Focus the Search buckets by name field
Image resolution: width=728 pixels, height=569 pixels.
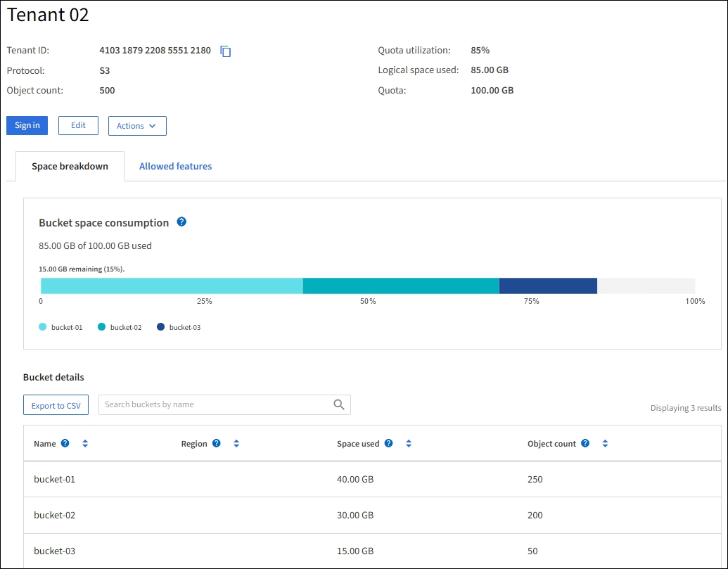pos(215,404)
